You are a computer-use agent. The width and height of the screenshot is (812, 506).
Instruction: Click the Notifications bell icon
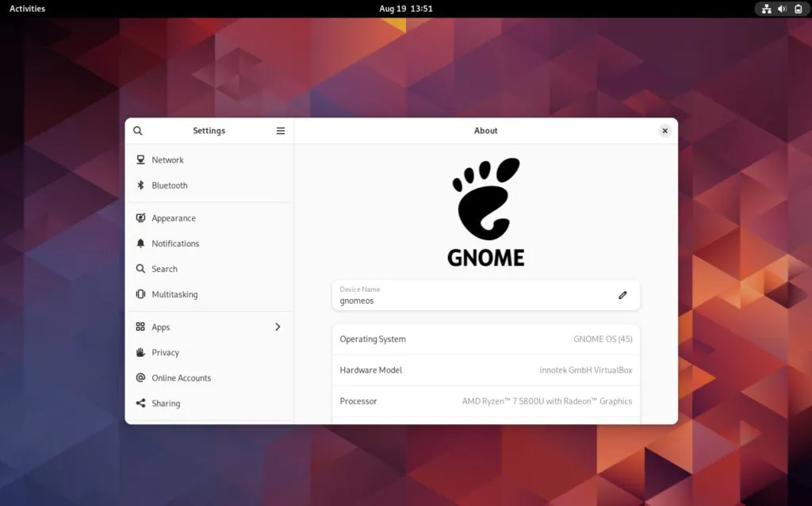pos(140,243)
